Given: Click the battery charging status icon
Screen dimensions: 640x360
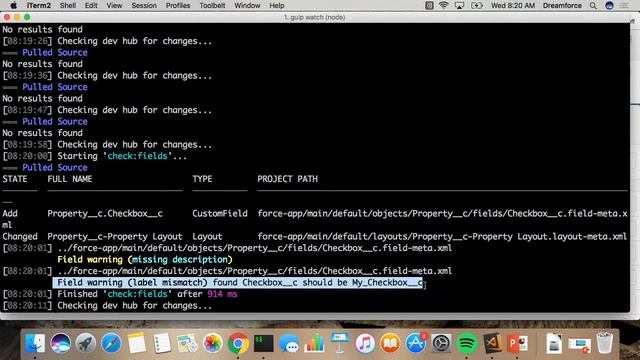Looking at the screenshot, I should click(476, 5).
